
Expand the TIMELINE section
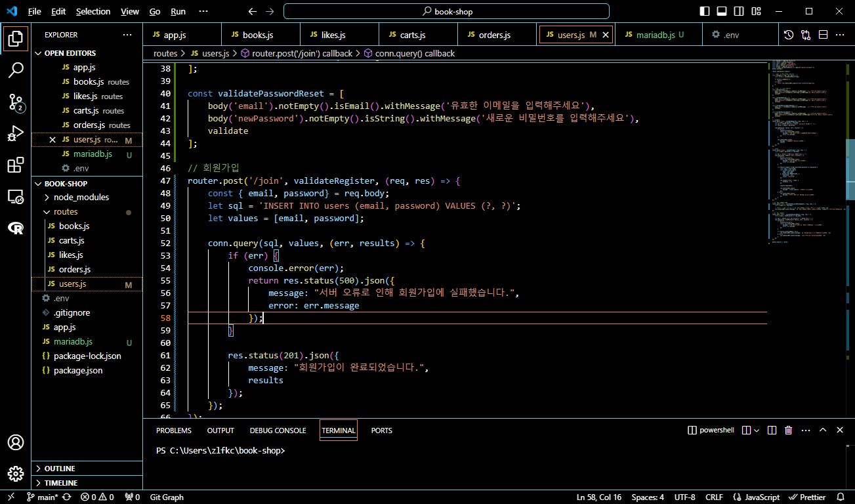(x=87, y=483)
